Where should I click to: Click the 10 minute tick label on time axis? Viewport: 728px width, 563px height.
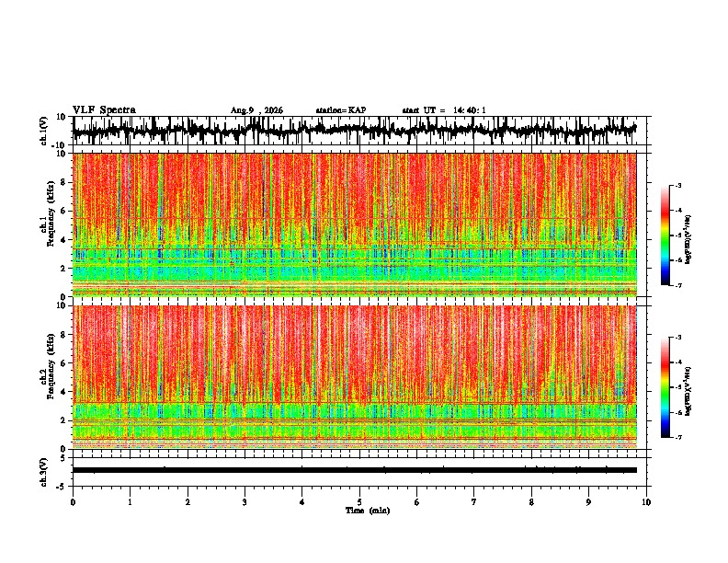646,502
